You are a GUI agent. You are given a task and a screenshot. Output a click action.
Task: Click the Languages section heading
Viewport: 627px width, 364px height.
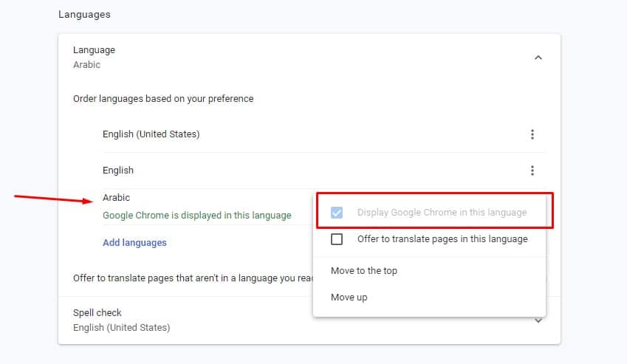84,14
